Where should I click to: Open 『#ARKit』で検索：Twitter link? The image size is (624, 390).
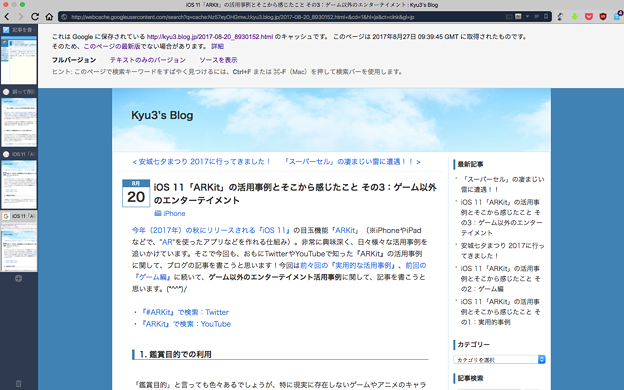[x=185, y=312]
